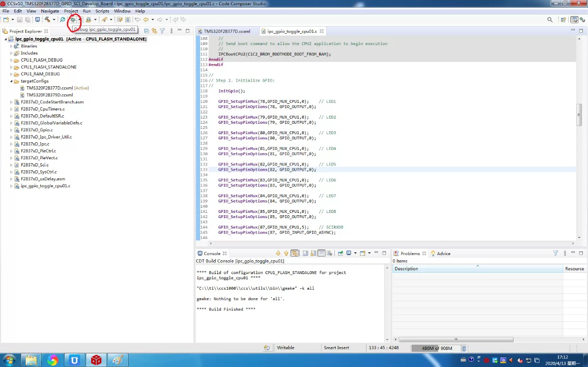588x367 pixels.
Task: Collapse the ipc_gpio_toggle_cpu01 project node
Action: tap(6, 39)
